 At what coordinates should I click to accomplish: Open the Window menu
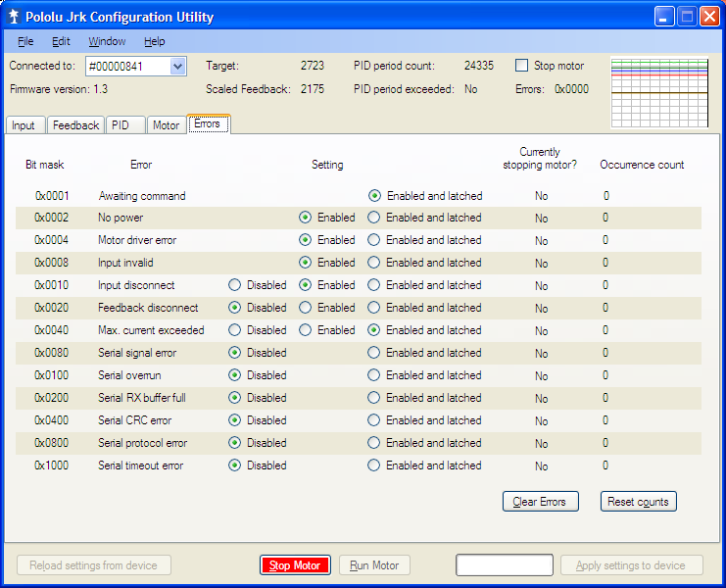coord(107,42)
